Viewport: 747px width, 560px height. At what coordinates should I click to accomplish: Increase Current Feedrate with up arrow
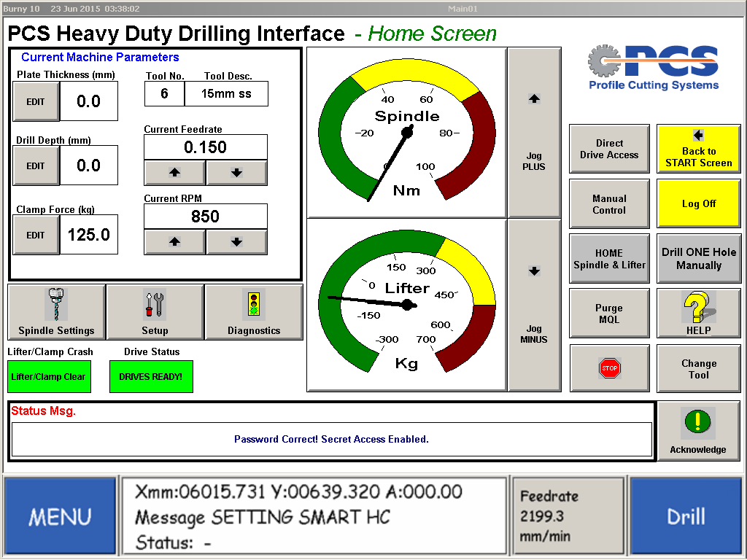(175, 172)
